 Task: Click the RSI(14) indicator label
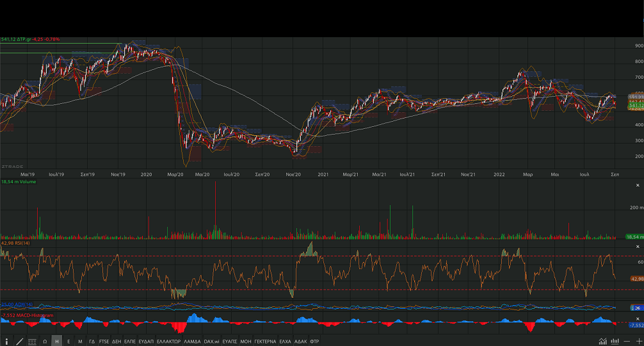(x=15, y=243)
